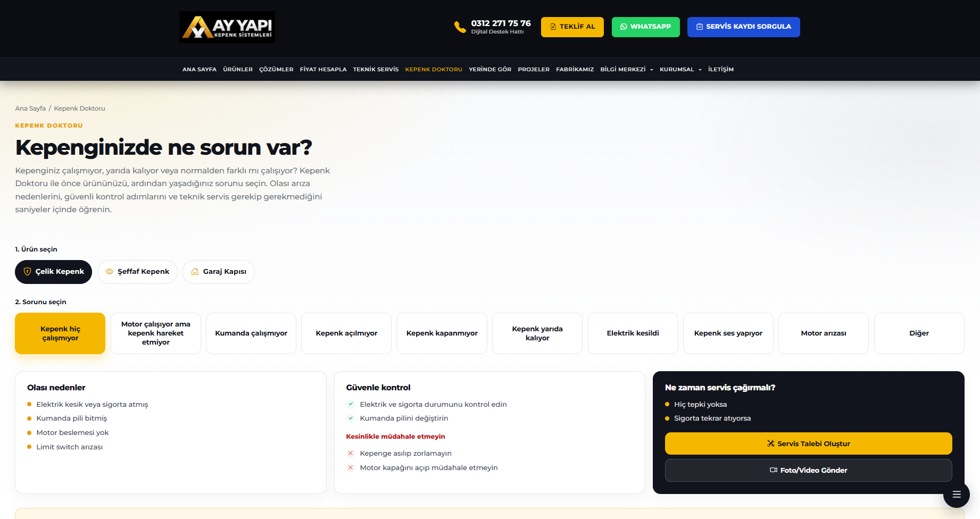Viewport: 980px width, 519px height.
Task: Call the 0312 271 75 76 support number
Action: (x=501, y=23)
